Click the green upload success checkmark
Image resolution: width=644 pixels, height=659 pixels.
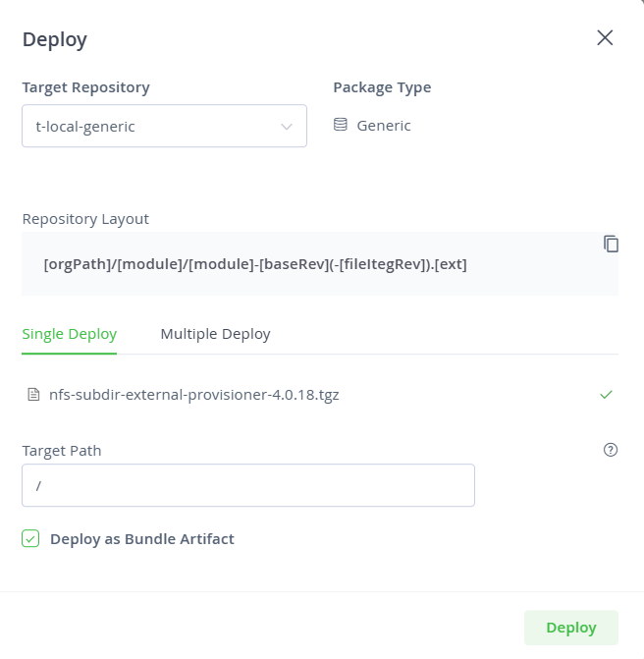(606, 395)
